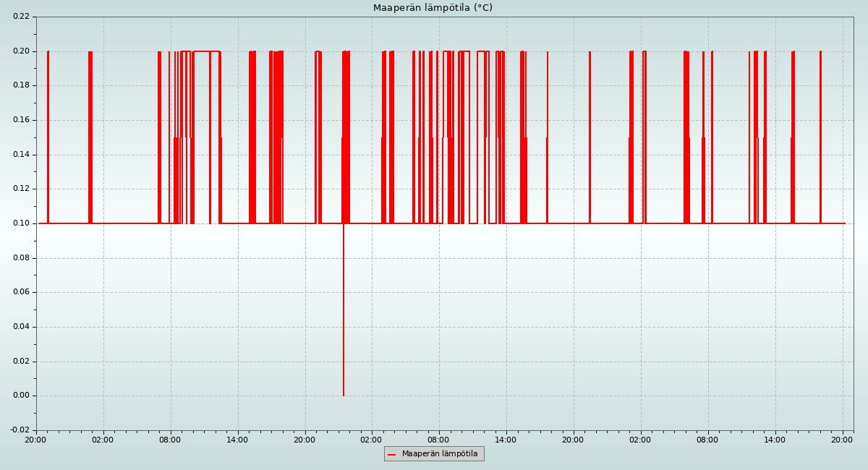Viewport: 868px width, 470px height.
Task: Click the 0.08 y-axis tick label
Action: pos(22,258)
